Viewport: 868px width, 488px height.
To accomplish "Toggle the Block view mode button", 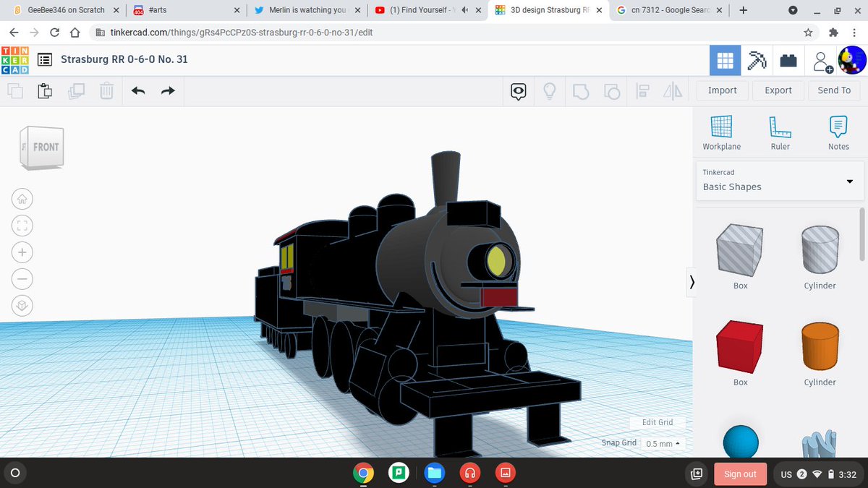I will click(x=725, y=60).
